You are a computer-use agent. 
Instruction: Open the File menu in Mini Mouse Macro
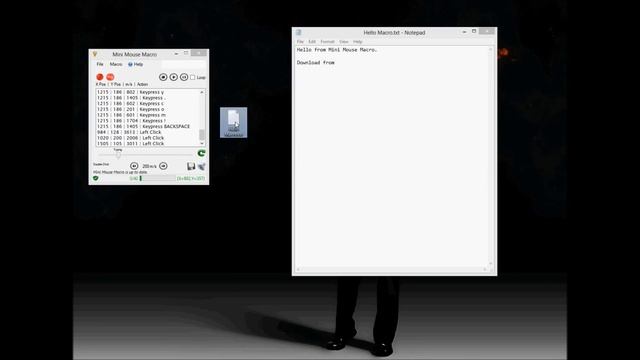[x=100, y=64]
